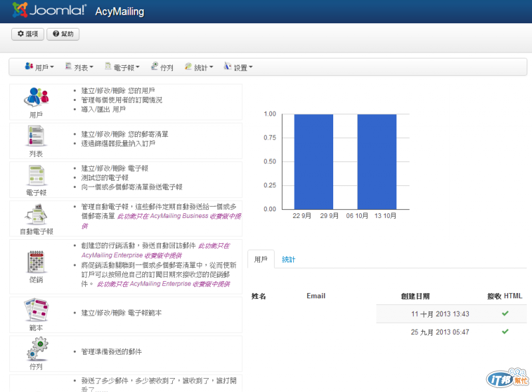
Task: Open the 幫助 help button
Action: (x=63, y=34)
